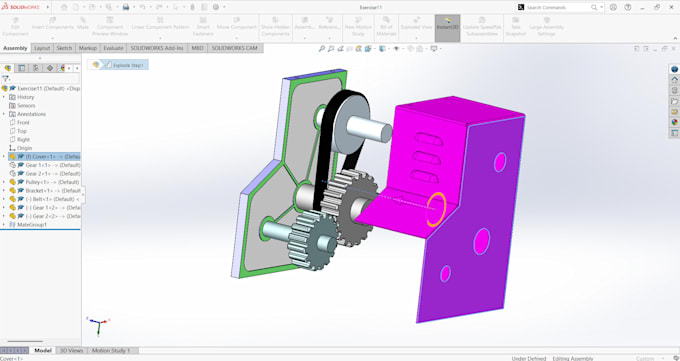Switch to the Assembly tab
The image size is (680, 361).
coord(15,48)
